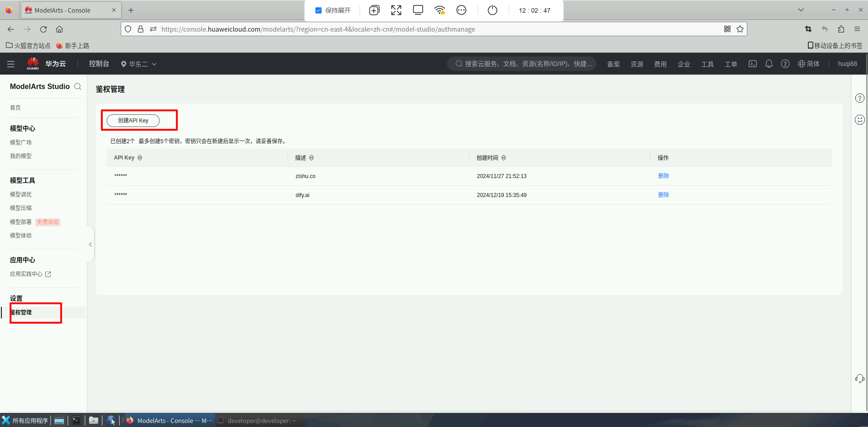Viewport: 868px width, 427px height.
Task: Open 模型部署 in the sidebar
Action: pos(21,222)
